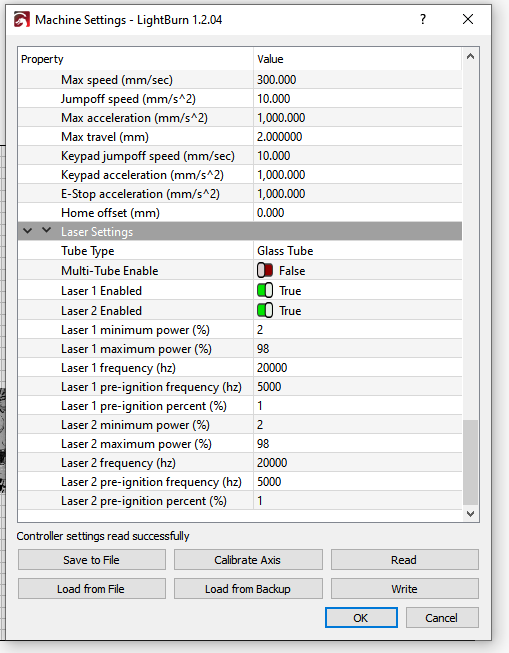Open the help question mark button

(423, 19)
